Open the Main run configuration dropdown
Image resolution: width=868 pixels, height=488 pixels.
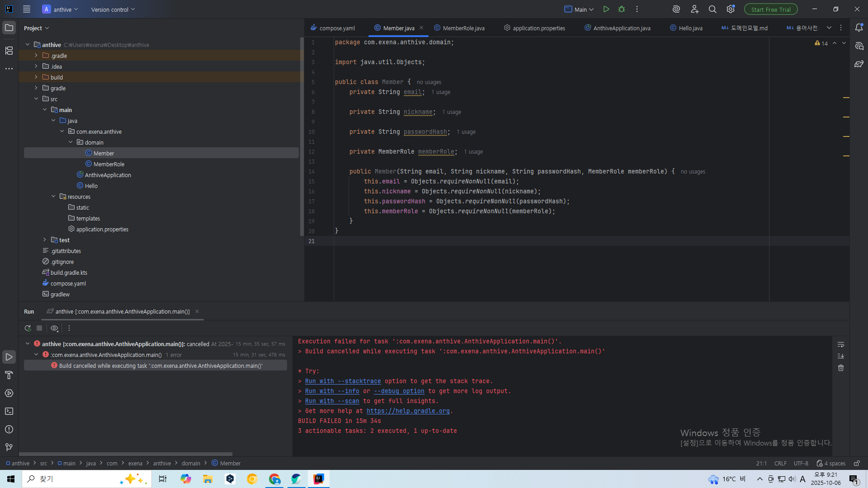(579, 9)
